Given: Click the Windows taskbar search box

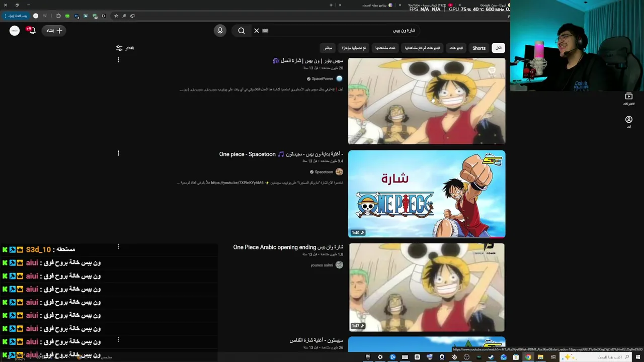Looking at the screenshot, I should point(596,357).
